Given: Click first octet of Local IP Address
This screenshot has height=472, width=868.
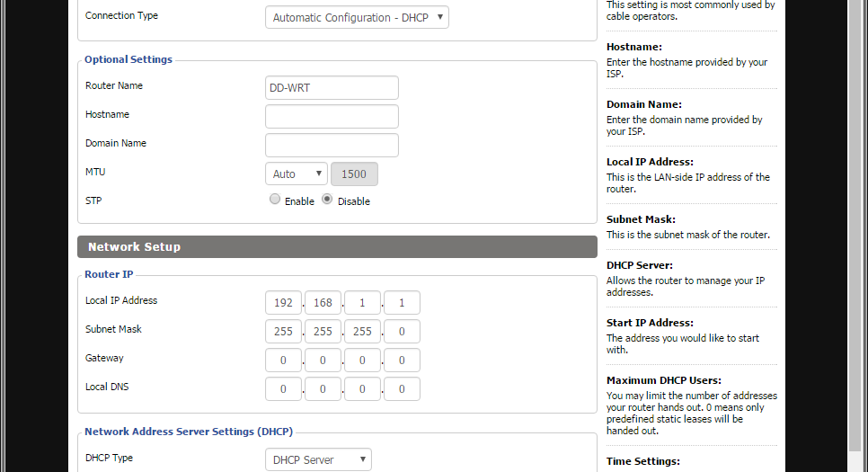Looking at the screenshot, I should click(283, 303).
